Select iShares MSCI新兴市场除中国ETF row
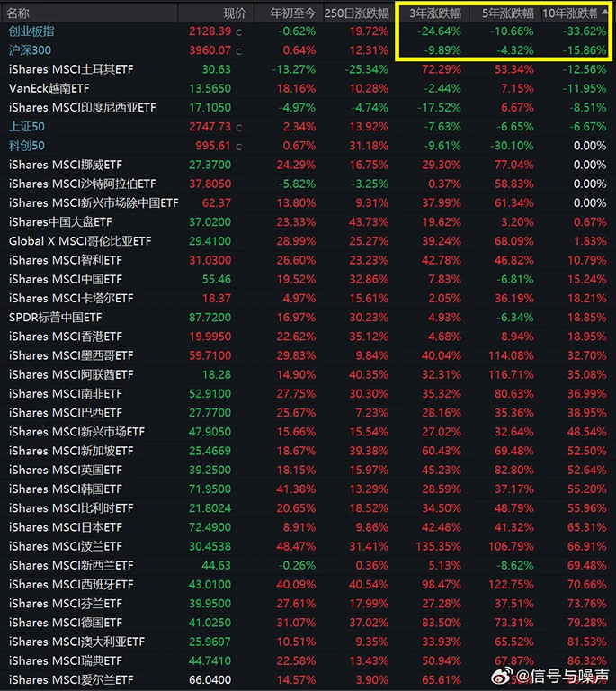This screenshot has height=691, width=616. coord(308,202)
